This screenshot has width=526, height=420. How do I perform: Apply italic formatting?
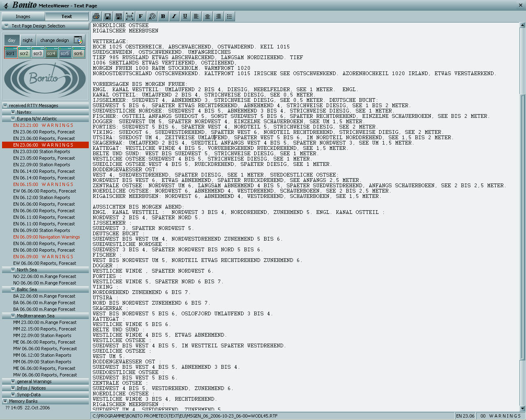click(x=174, y=16)
